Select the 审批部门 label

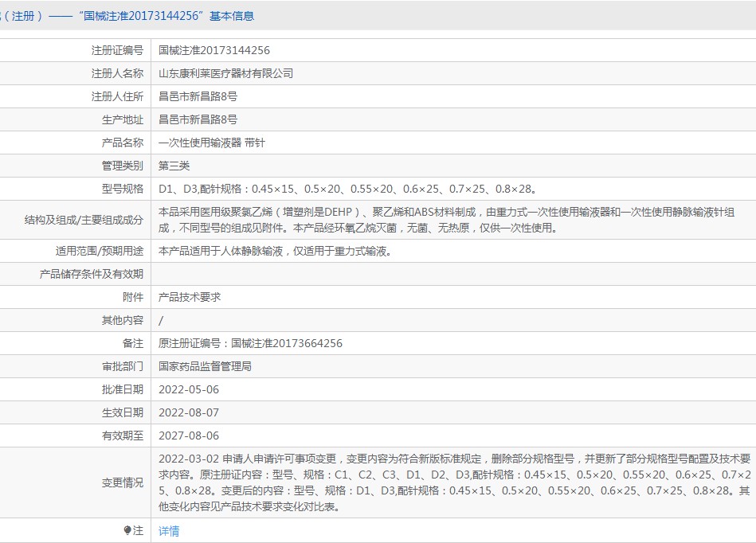123,367
